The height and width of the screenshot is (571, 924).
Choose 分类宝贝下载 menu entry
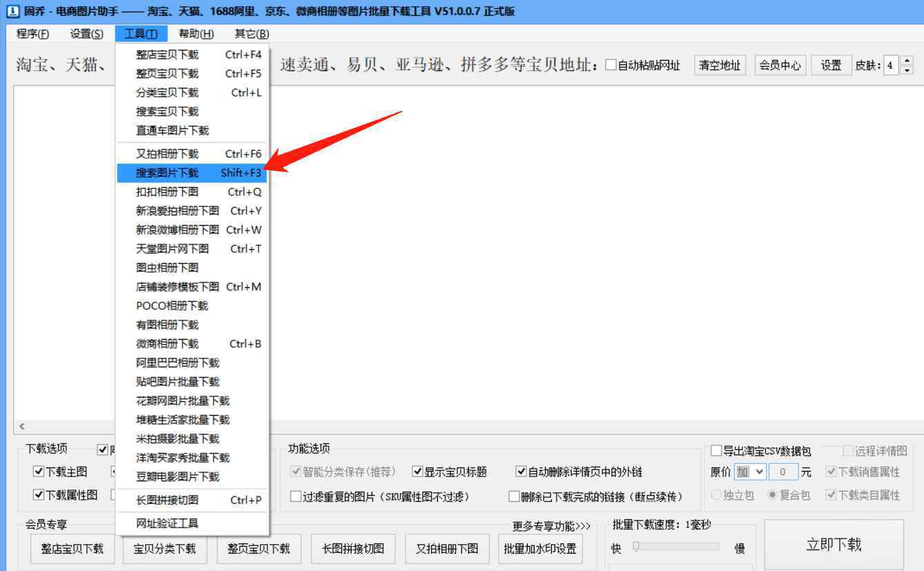[192, 93]
